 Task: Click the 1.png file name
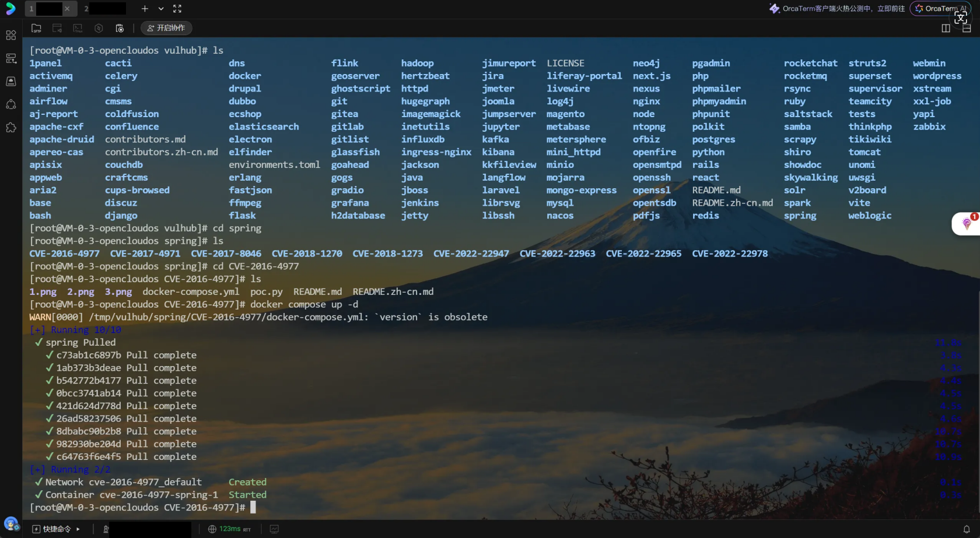[43, 292]
